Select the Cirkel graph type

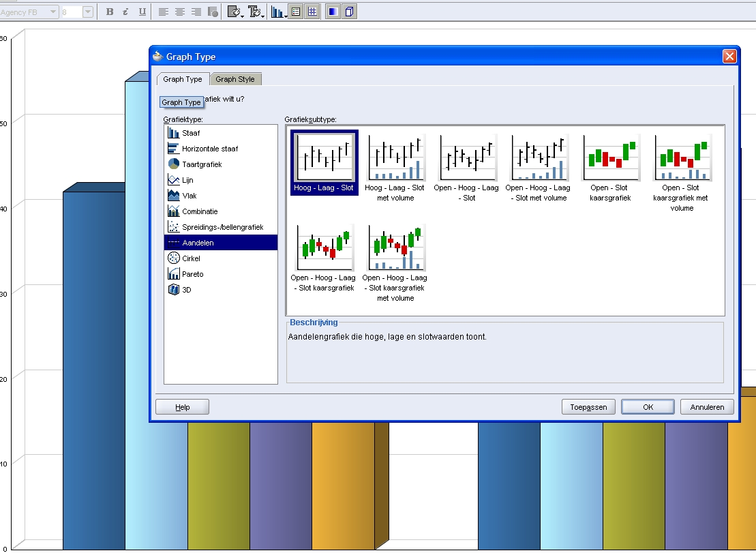191,258
